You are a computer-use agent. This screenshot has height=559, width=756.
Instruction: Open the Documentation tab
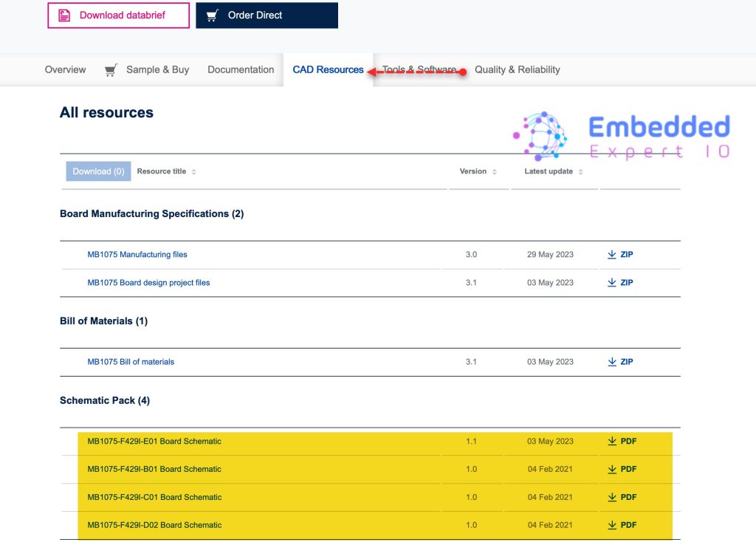coord(241,69)
